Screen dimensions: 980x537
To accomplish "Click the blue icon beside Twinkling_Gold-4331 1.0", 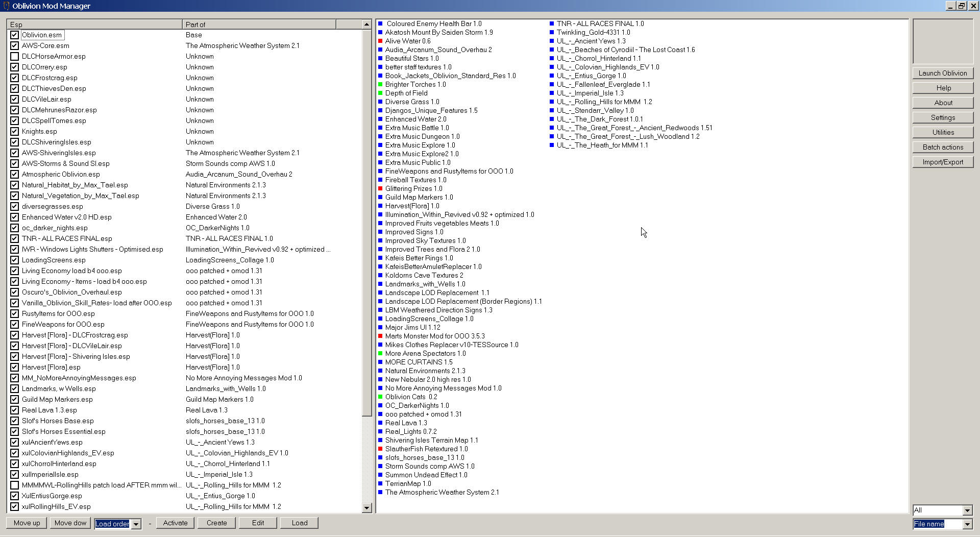I will click(552, 32).
